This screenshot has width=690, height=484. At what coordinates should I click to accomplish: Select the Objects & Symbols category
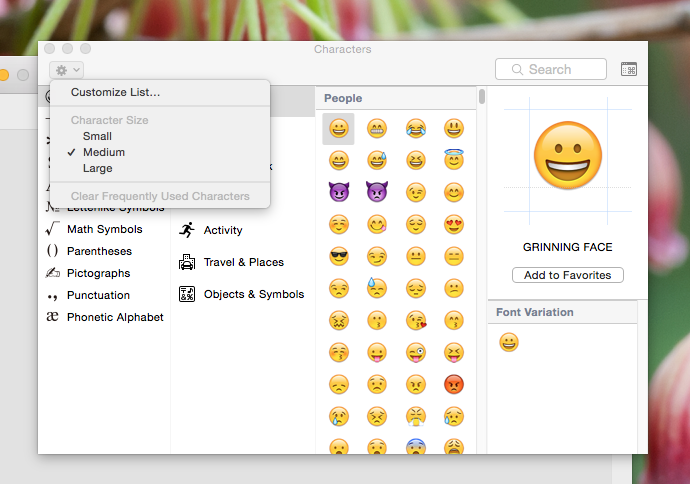coord(242,294)
